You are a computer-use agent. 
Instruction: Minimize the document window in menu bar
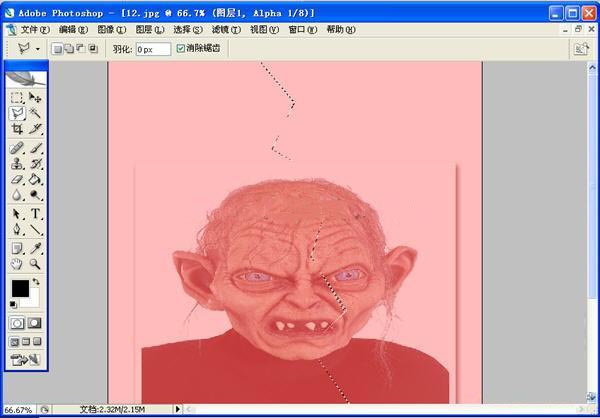click(x=565, y=29)
